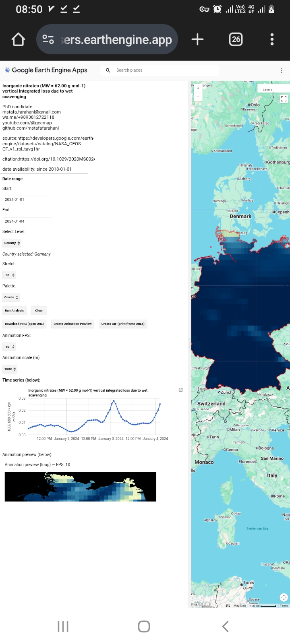Click the youtube.com/@geemap text
Image resolution: width=290 pixels, height=644 pixels.
(x=27, y=123)
